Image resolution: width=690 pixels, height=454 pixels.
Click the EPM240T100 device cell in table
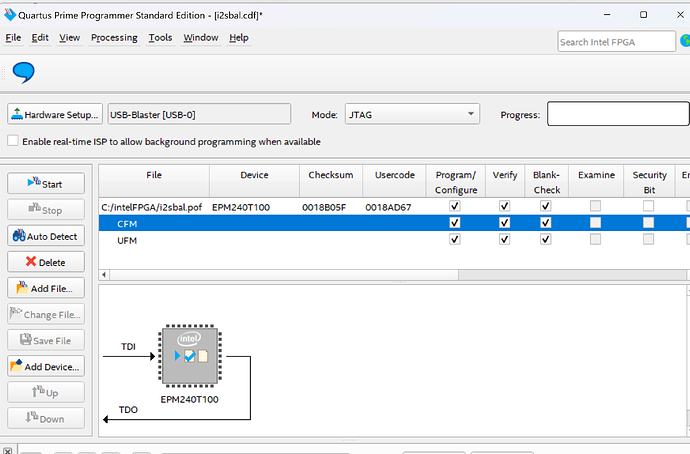pyautogui.click(x=241, y=207)
